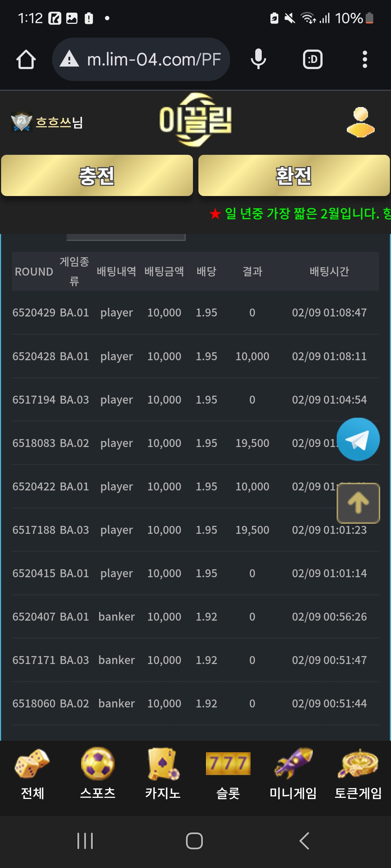Tap the browser home icon

[x=26, y=59]
